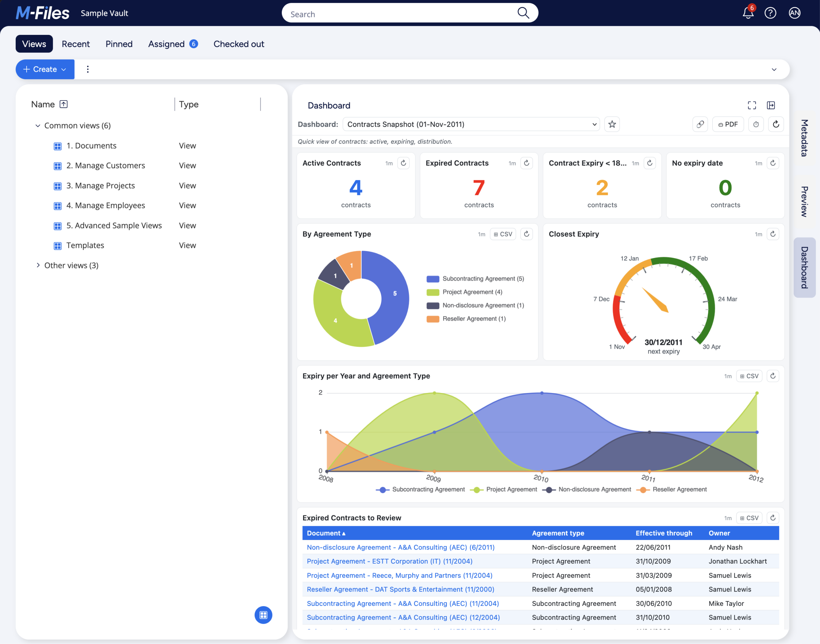The width and height of the screenshot is (820, 644).
Task: Click the search magnifier icon
Action: click(x=523, y=13)
